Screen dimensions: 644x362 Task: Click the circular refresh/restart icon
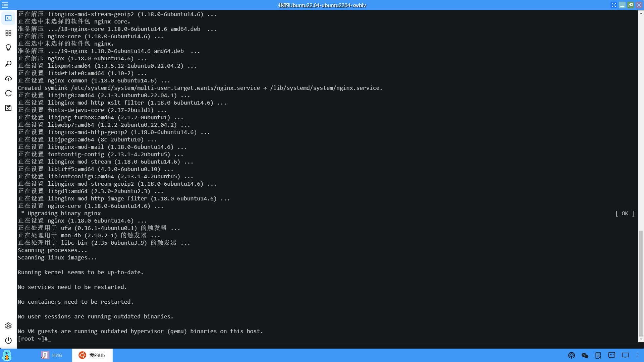point(8,93)
